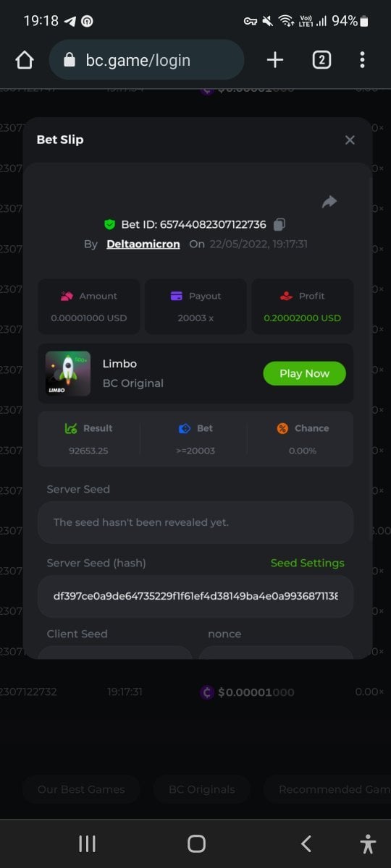Click the Play Now button
This screenshot has height=868, width=391.
[304, 373]
